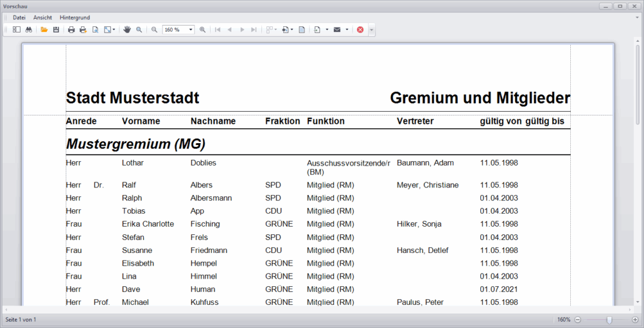Select the hand pan tool

point(127,29)
